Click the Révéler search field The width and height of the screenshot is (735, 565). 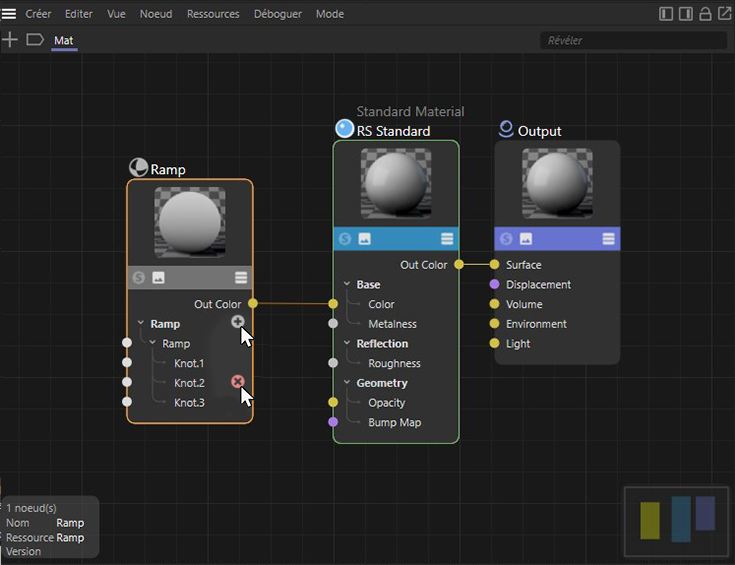click(634, 41)
